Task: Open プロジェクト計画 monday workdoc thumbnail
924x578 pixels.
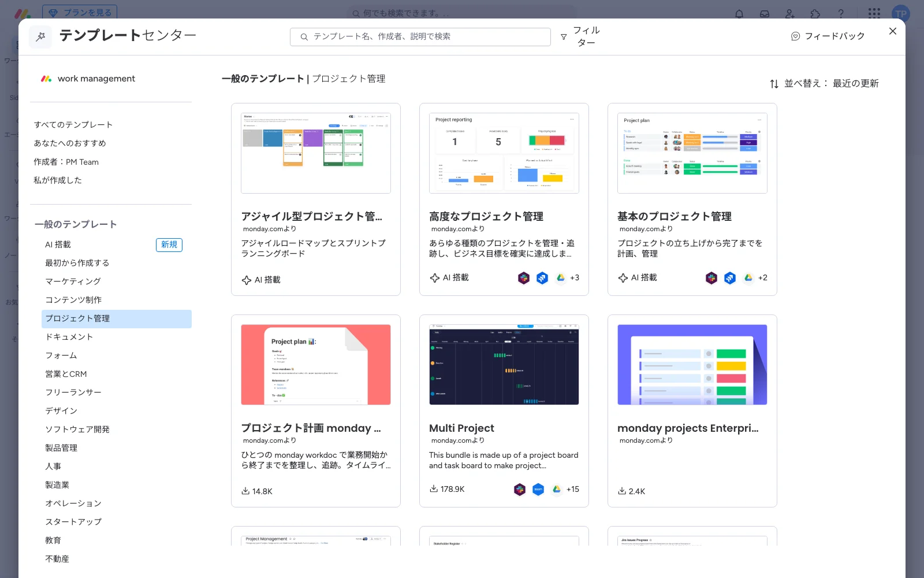Action: pos(316,365)
